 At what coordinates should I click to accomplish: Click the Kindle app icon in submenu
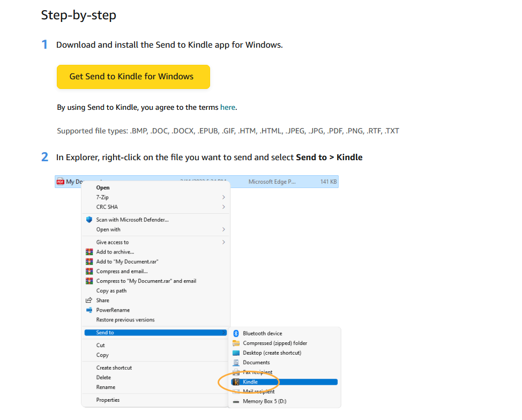(236, 382)
